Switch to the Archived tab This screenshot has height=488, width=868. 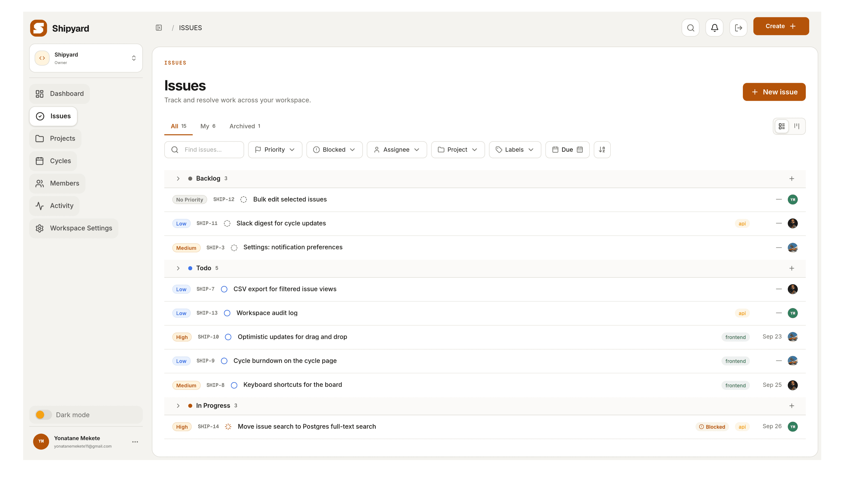[245, 126]
